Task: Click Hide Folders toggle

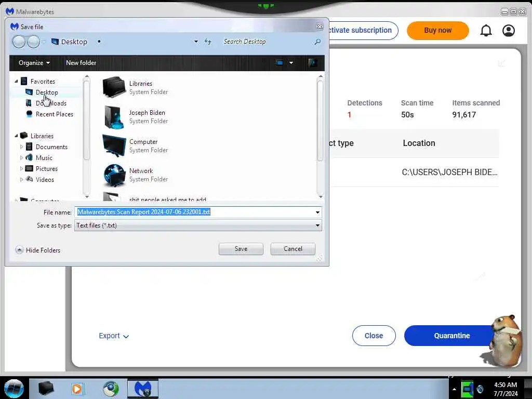Action: (38, 250)
